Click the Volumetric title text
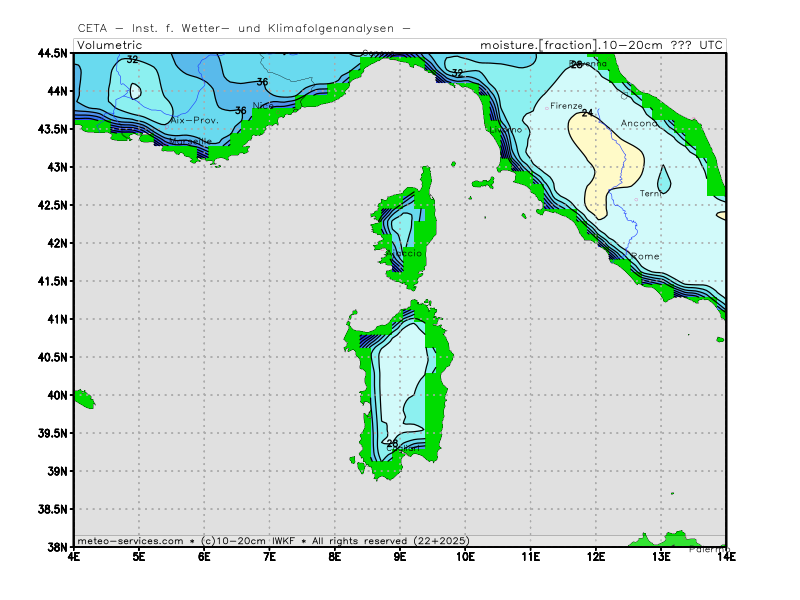800x600 pixels. 110,45
